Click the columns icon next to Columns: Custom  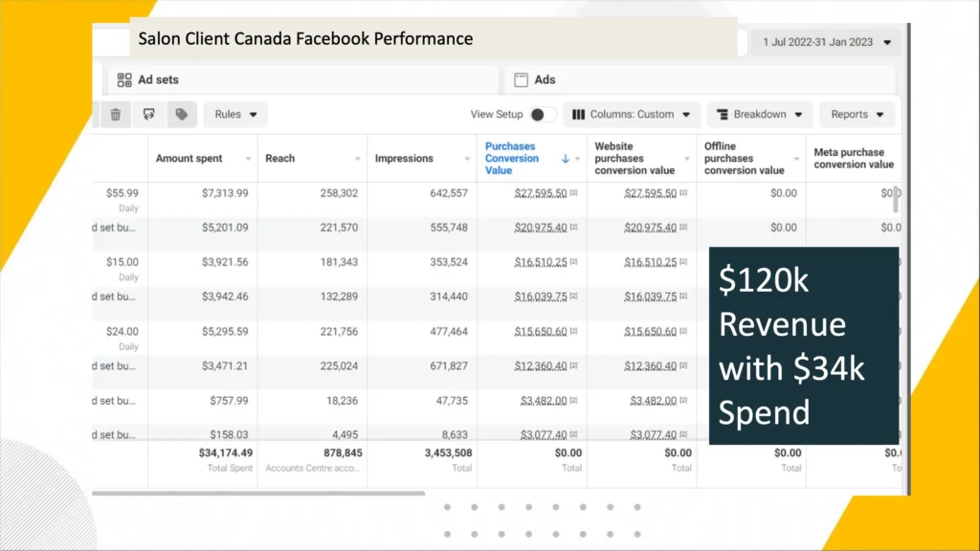coord(578,115)
